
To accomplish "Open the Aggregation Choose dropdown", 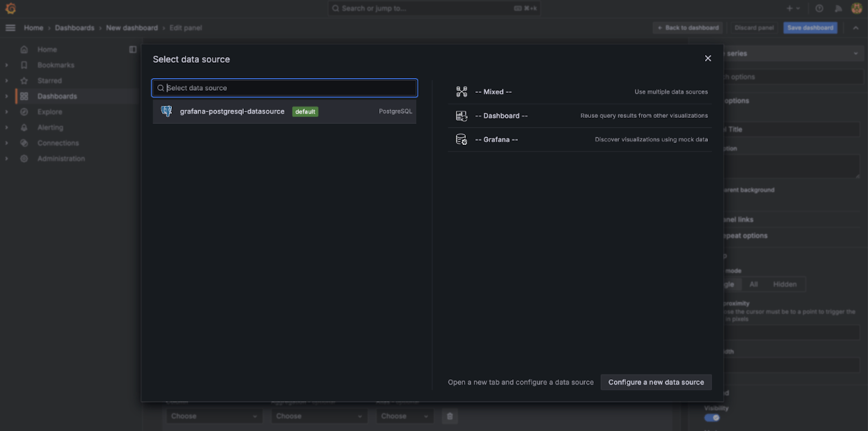I will (319, 416).
